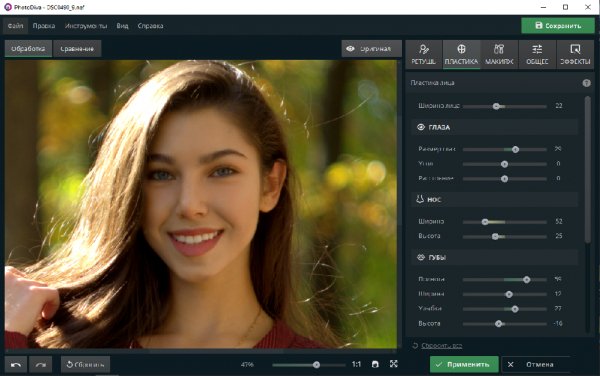Click the green Сохранить save button

[558, 26]
